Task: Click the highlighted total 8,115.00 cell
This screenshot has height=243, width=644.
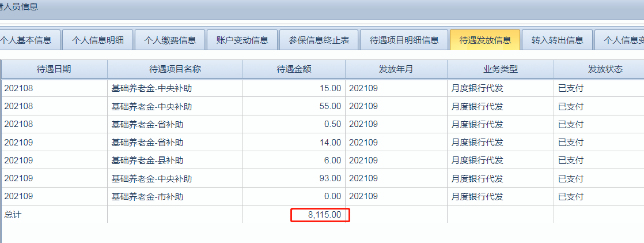Action: pos(320,215)
